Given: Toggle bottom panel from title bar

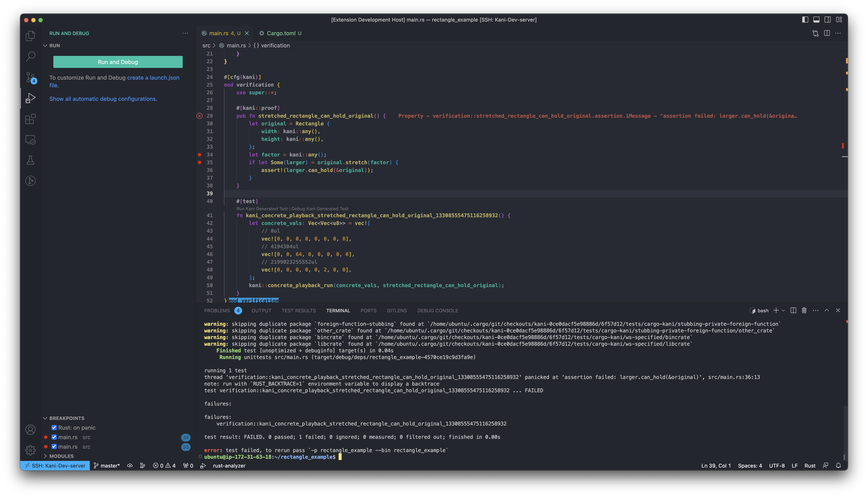Looking at the screenshot, I should pos(816,20).
